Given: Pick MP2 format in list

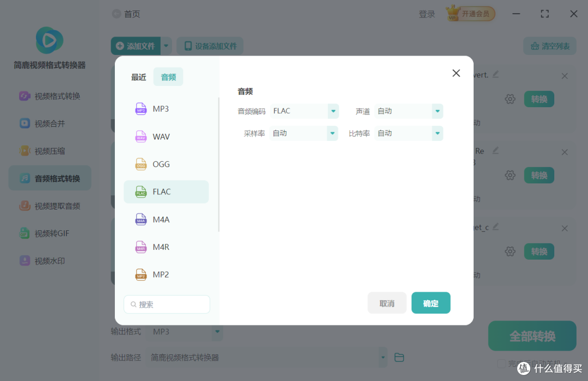Looking at the screenshot, I should [166, 274].
